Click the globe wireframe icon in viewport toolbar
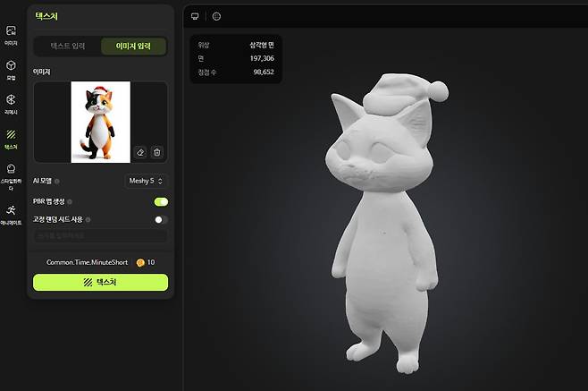The width and height of the screenshot is (588, 391). tap(216, 16)
